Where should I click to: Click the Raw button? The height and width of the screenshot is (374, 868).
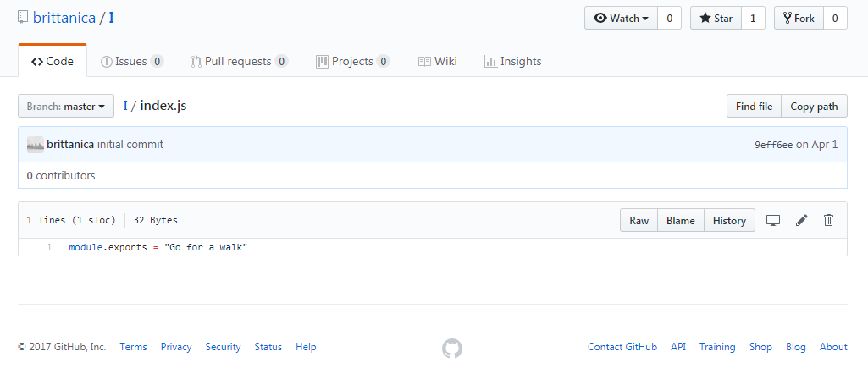[639, 220]
